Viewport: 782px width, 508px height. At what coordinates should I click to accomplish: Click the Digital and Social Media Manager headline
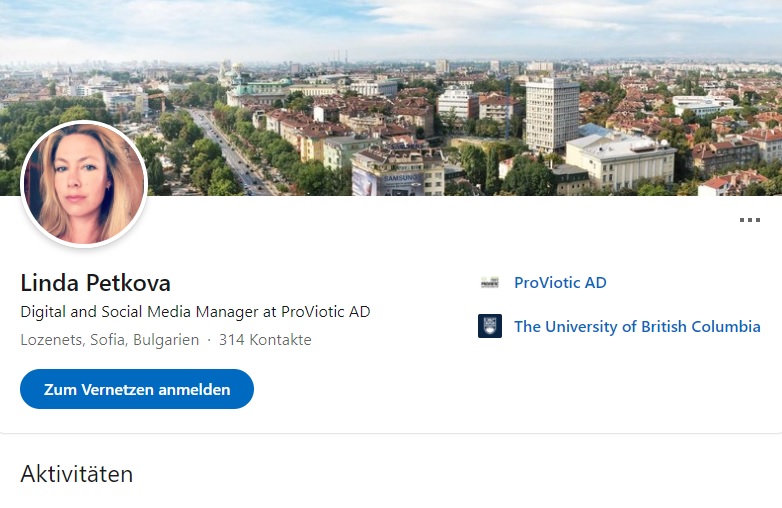[195, 312]
